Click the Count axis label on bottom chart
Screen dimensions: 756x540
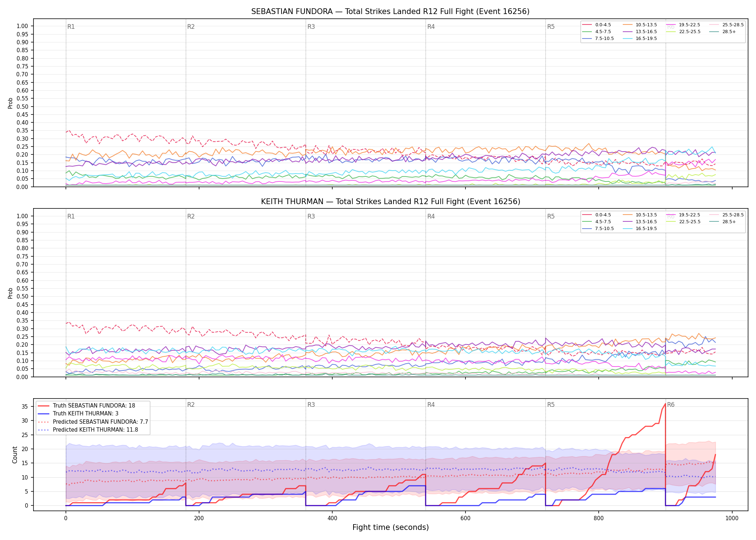[15, 455]
